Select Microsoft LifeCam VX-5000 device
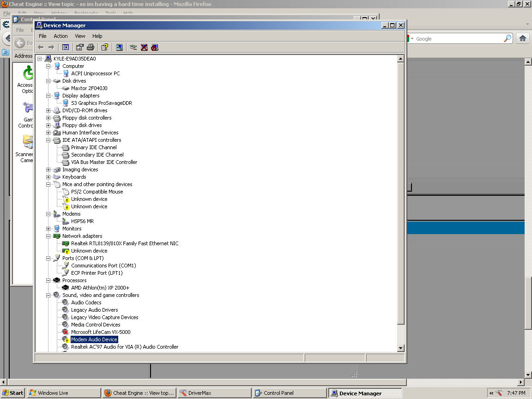 pyautogui.click(x=100, y=332)
